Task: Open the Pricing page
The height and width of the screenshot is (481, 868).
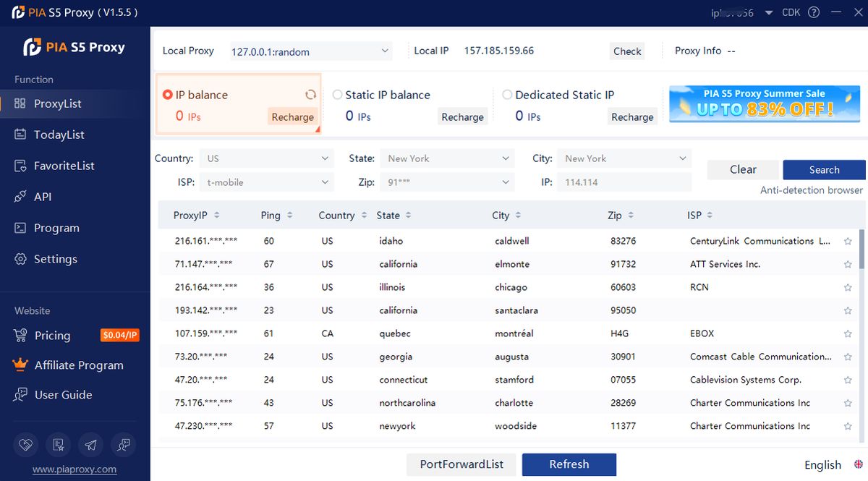Action: 54,335
